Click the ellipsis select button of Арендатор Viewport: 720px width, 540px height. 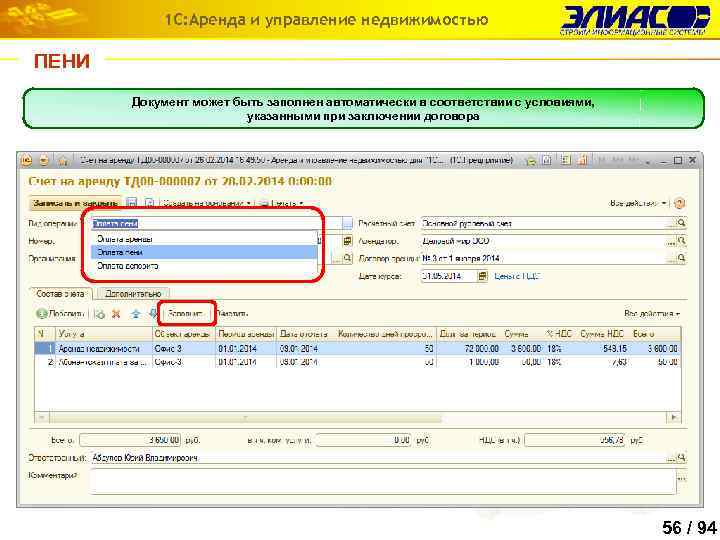(x=672, y=241)
